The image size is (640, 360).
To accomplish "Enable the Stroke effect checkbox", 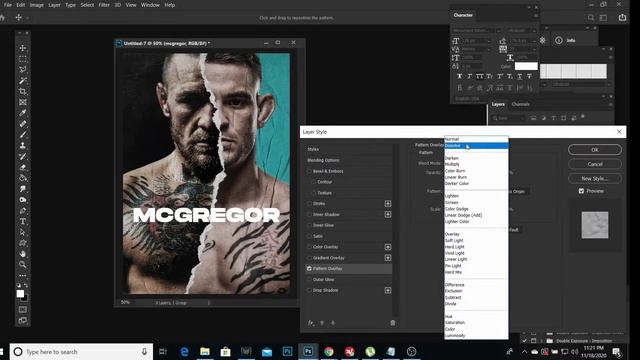I will tap(309, 203).
